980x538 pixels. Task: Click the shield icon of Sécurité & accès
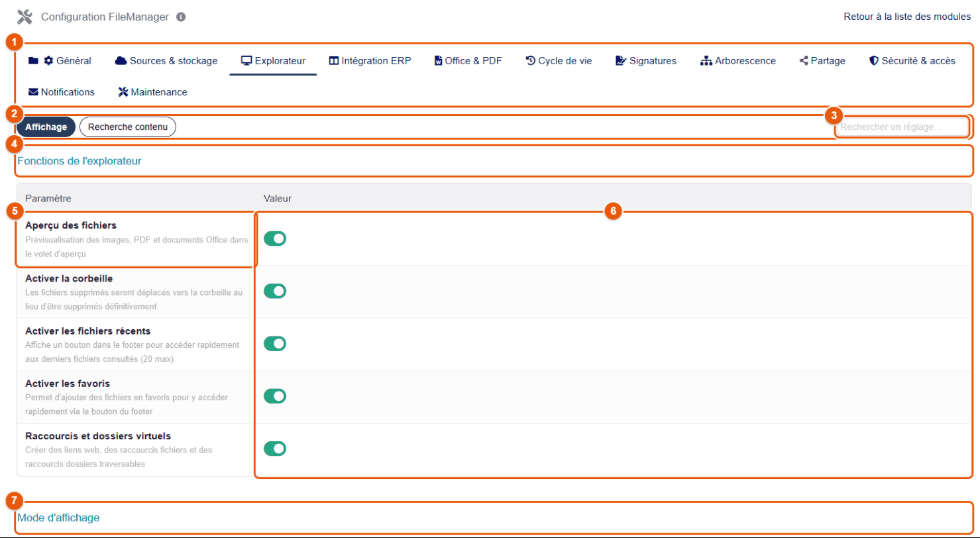874,61
